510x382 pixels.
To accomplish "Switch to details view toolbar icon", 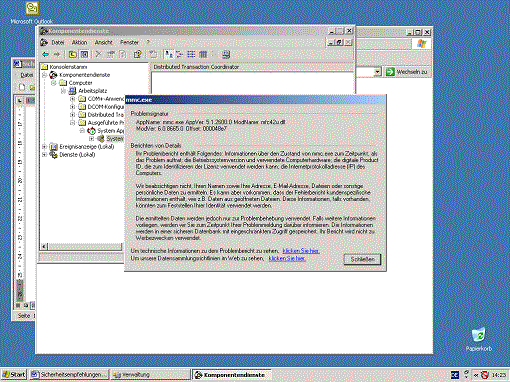I will click(x=203, y=54).
